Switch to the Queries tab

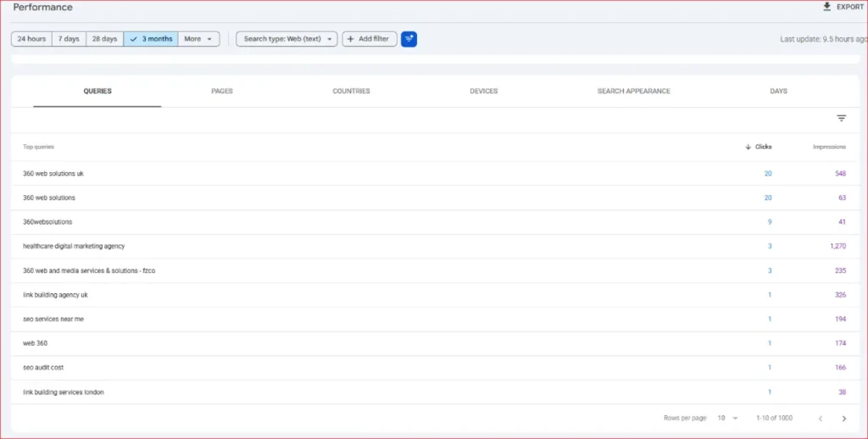tap(97, 92)
